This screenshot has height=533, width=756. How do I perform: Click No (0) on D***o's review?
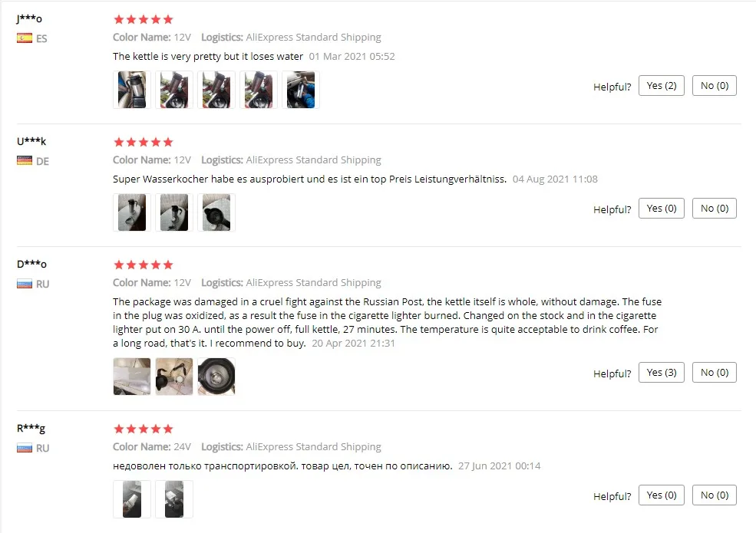click(714, 373)
